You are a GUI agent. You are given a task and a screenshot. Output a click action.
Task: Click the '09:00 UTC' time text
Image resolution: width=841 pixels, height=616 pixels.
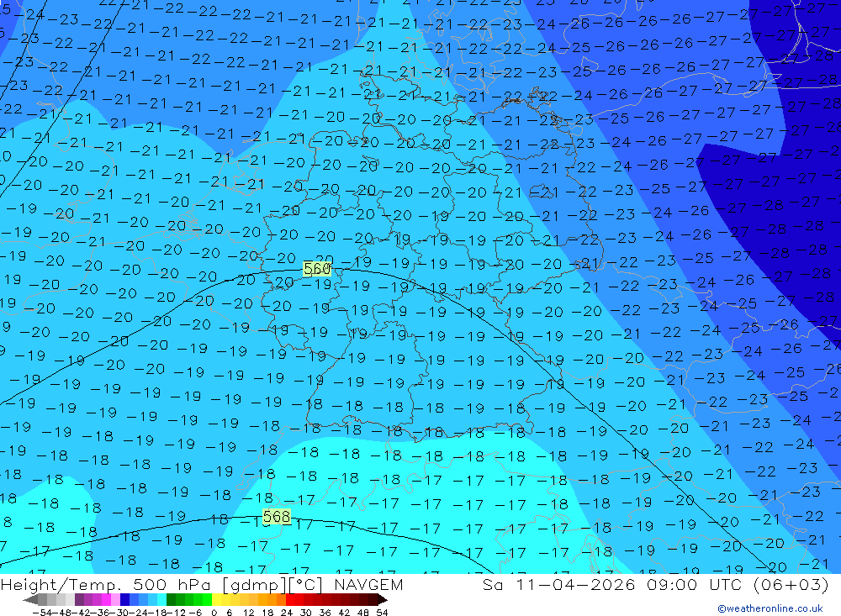pos(694,584)
